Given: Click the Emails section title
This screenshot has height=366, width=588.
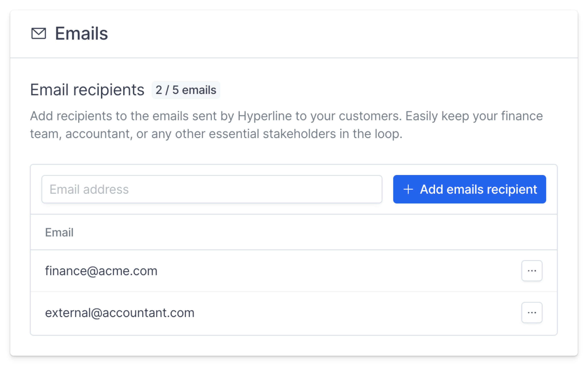Looking at the screenshot, I should point(82,33).
